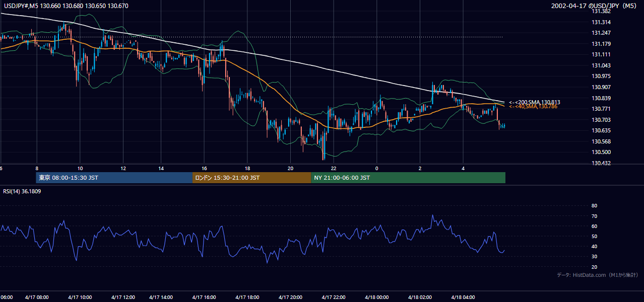This screenshot has height=302, width=644.
Task: Click the 4/17 12:00 time label
Action: click(x=123, y=297)
